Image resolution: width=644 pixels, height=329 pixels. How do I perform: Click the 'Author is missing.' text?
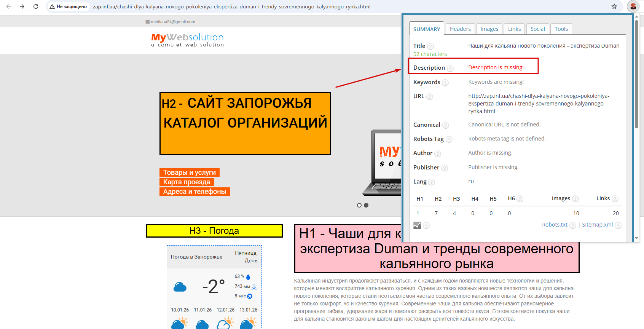(490, 153)
